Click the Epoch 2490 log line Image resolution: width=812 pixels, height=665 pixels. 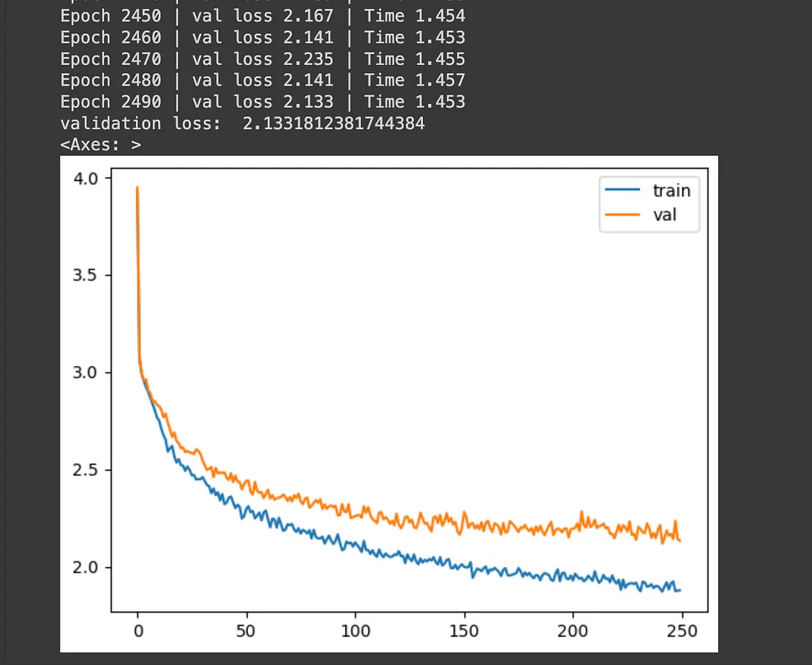263,102
